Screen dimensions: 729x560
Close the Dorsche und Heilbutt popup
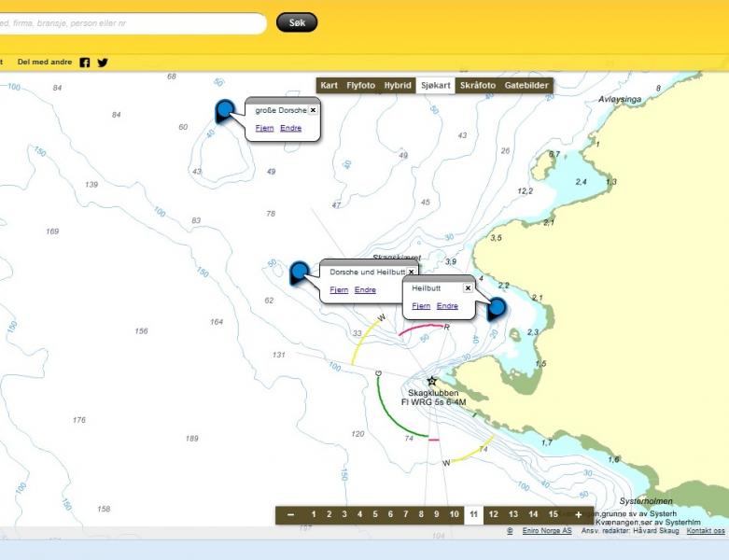pos(411,272)
